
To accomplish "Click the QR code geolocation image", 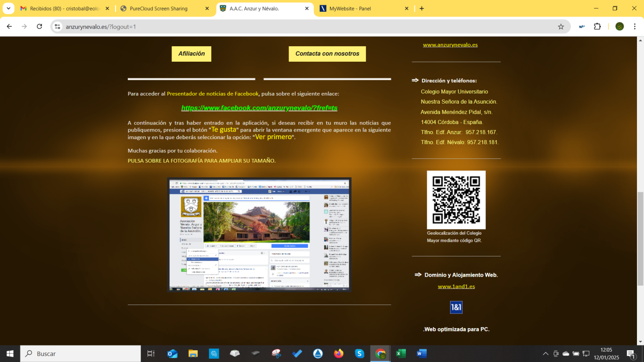I will [x=456, y=200].
